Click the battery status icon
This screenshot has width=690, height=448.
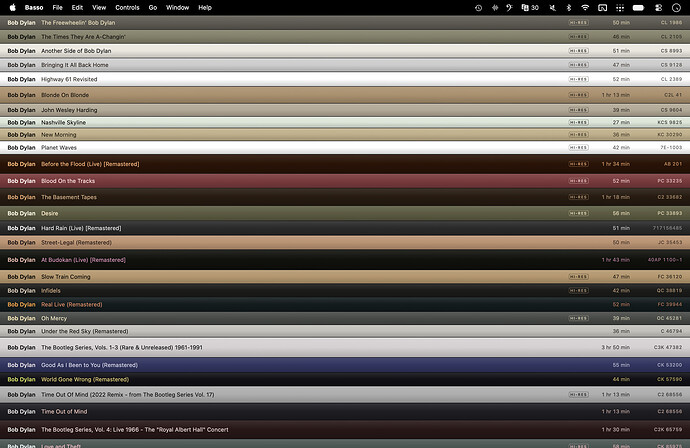638,7
